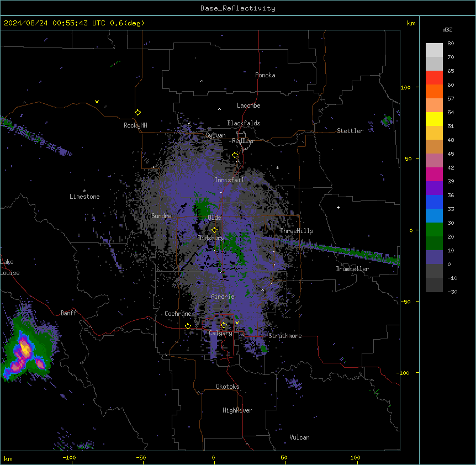Click the Cochrane town label
This screenshot has height=465, width=476.
(x=178, y=314)
